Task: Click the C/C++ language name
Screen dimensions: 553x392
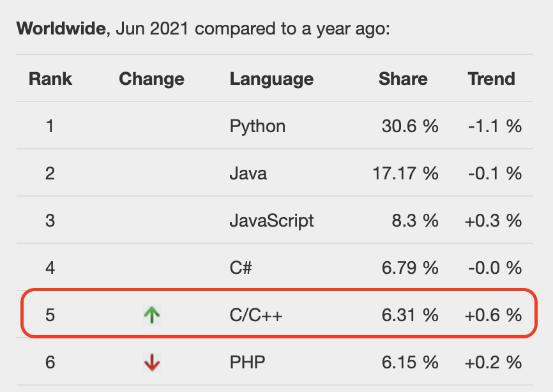Action: tap(256, 315)
